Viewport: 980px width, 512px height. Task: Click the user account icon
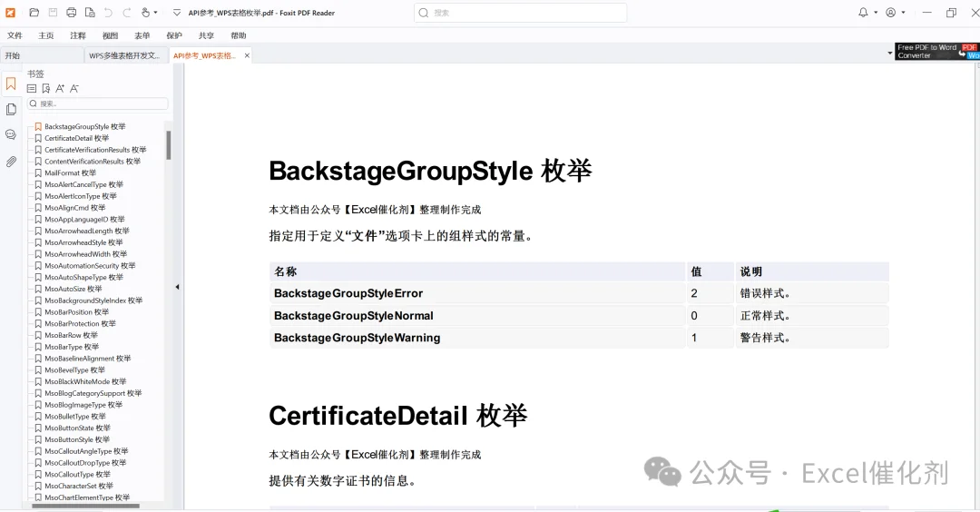pyautogui.click(x=891, y=13)
